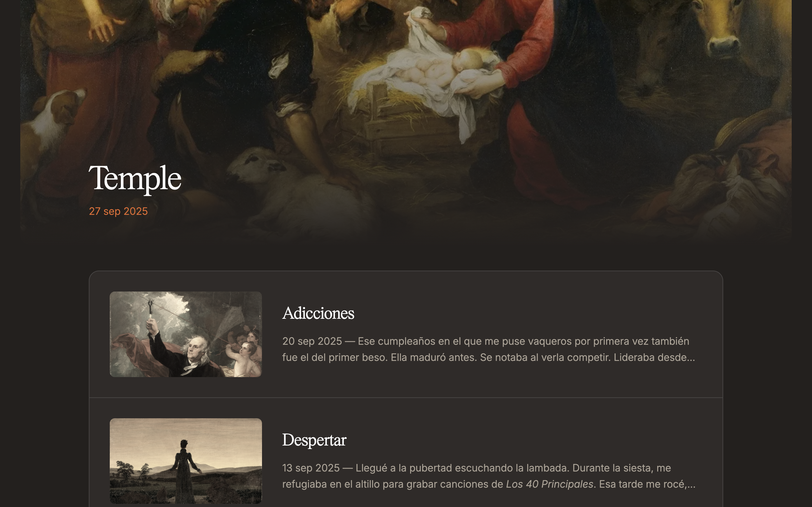Image resolution: width=812 pixels, height=507 pixels.
Task: Open the Despertar article title
Action: coord(314,440)
